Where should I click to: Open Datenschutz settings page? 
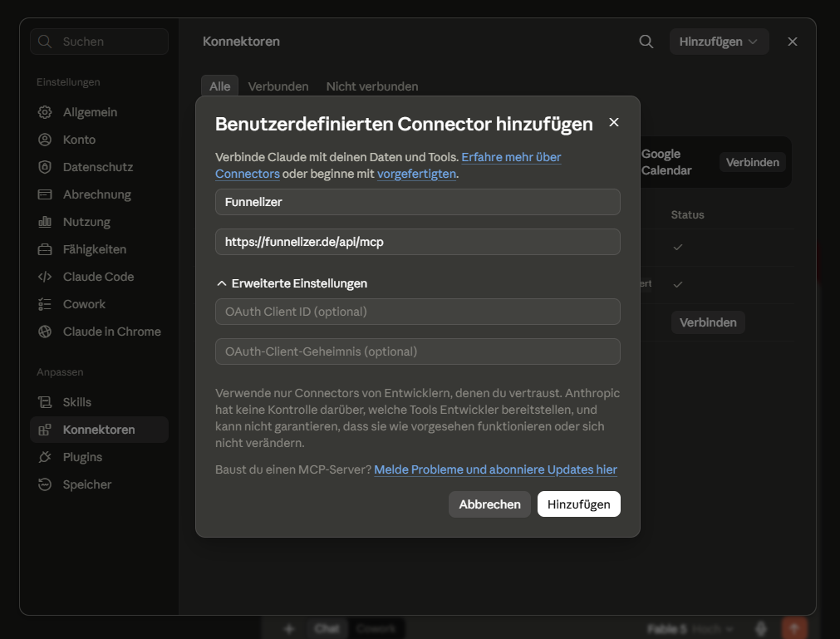(100, 166)
